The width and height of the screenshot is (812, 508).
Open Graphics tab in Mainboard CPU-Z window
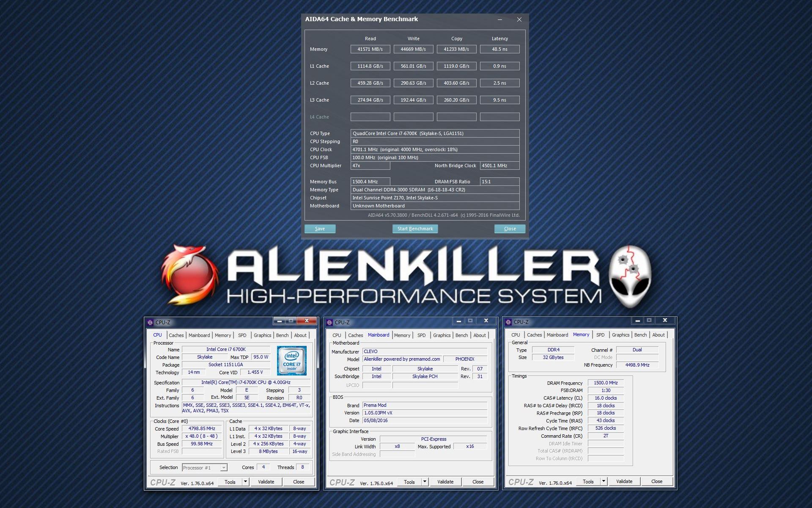point(442,335)
